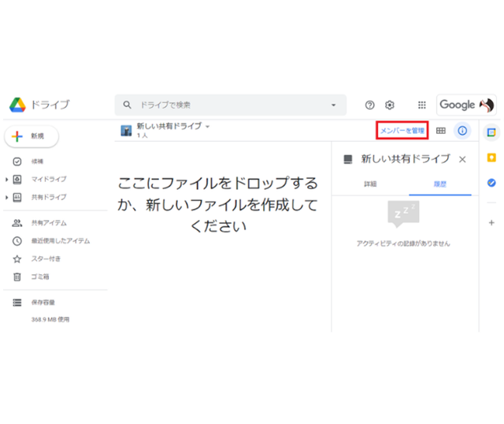Open the settings gear icon
504x424 pixels.
pos(389,105)
